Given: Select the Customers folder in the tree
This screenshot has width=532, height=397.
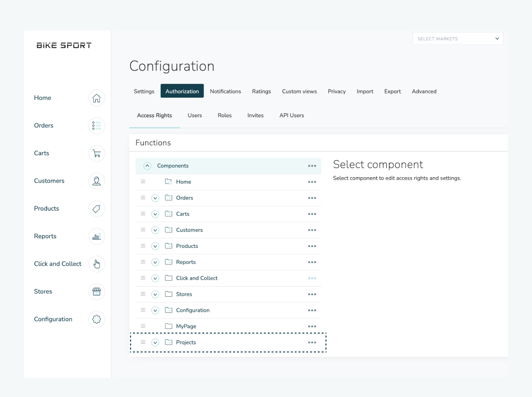Looking at the screenshot, I should click(189, 230).
